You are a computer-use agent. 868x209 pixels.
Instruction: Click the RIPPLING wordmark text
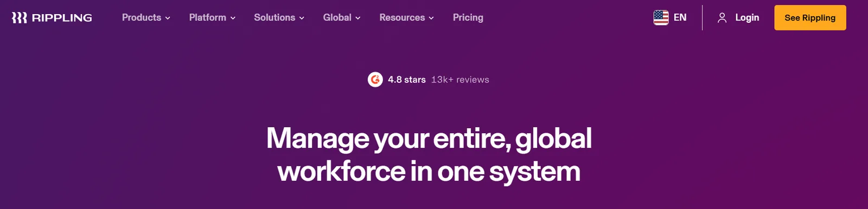click(62, 18)
